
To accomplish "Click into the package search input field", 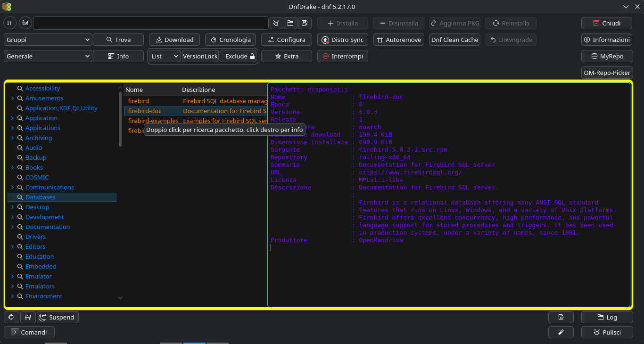I will 151,23.
